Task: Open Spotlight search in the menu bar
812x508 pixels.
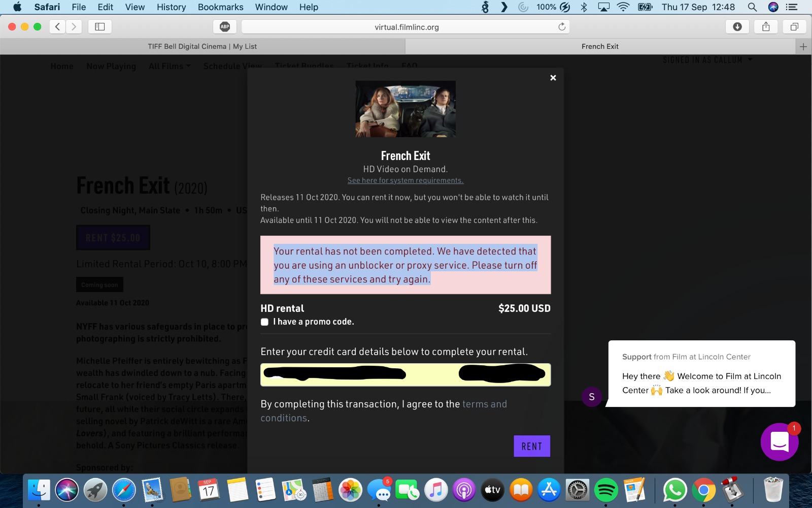Action: 752,7
